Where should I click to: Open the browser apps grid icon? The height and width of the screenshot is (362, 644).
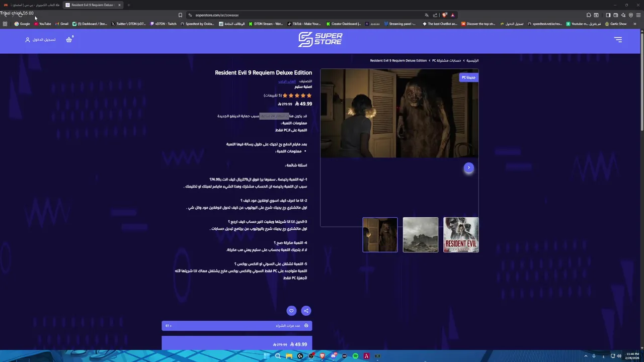point(5,24)
